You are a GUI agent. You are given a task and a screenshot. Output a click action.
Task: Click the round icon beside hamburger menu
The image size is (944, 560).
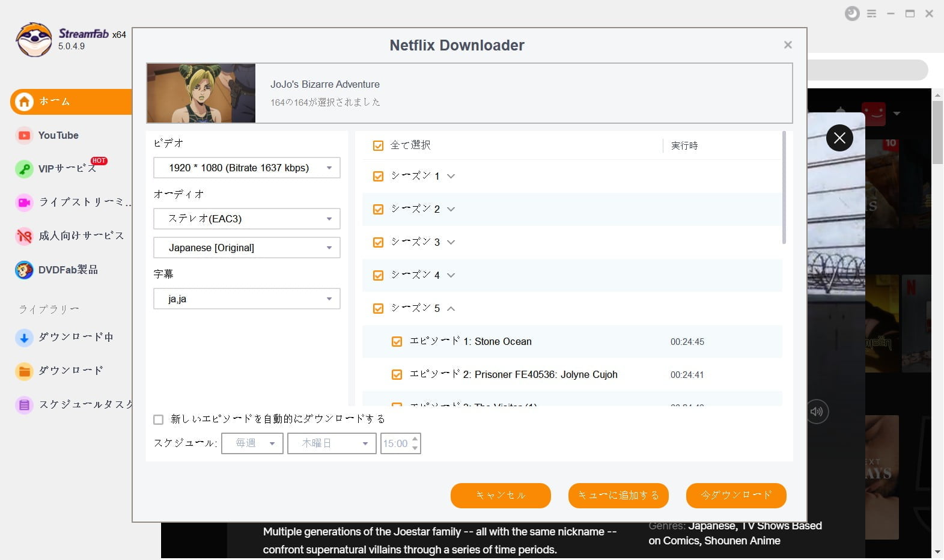click(852, 13)
